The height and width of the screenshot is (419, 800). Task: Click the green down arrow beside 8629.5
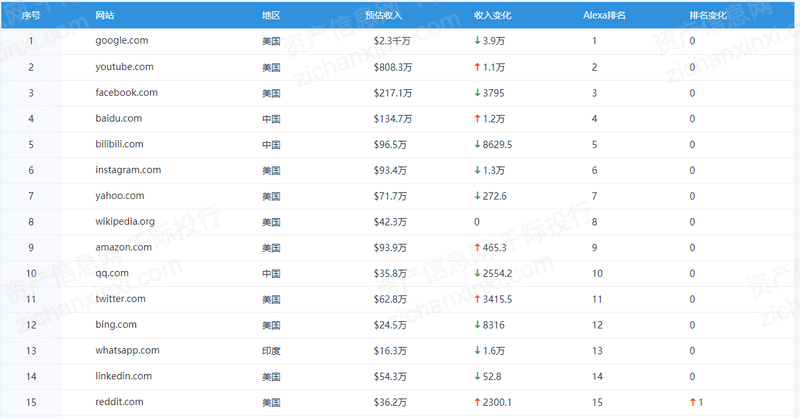[478, 145]
